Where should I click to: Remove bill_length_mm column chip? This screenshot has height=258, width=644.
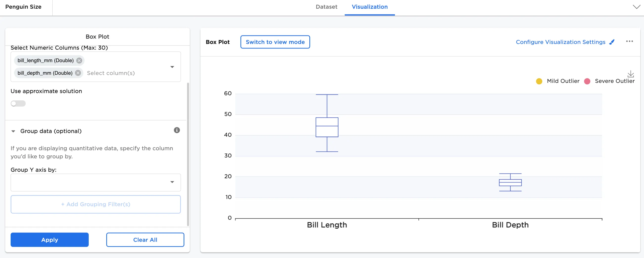[x=79, y=60]
